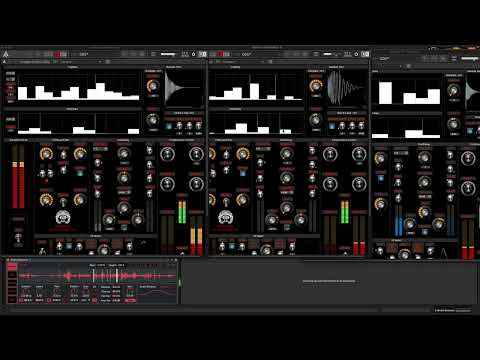Screen dimensions: 480x360
Task: Toggle teal switch under left plugin's sample waveform
Action: [x=169, y=126]
